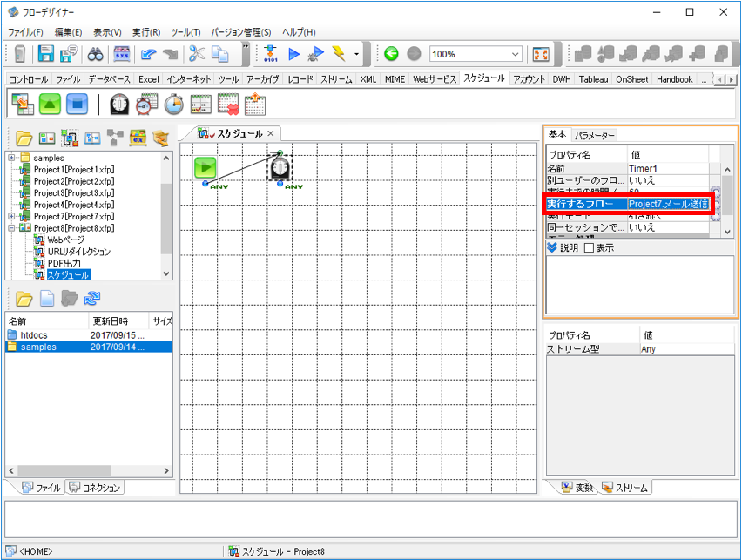This screenshot has height=560, width=742.
Task: Open the 実行(R) menu
Action: 145,32
